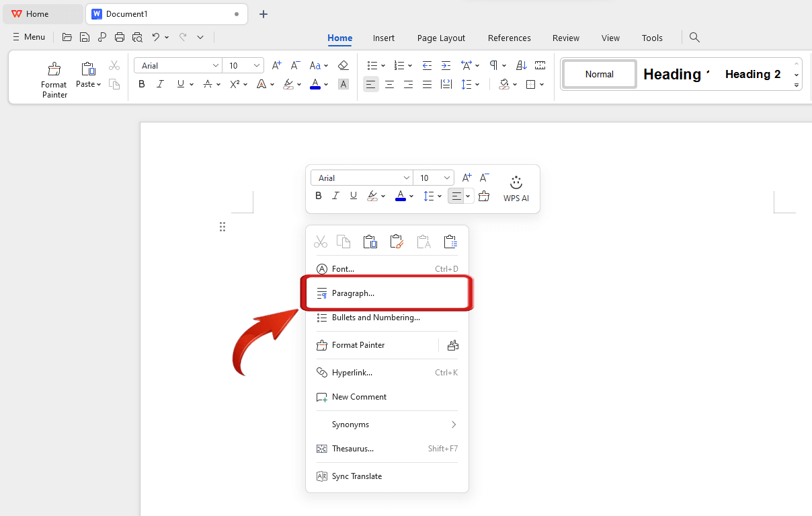812x516 pixels.
Task: Expand the Paste options arrow
Action: pos(99,84)
